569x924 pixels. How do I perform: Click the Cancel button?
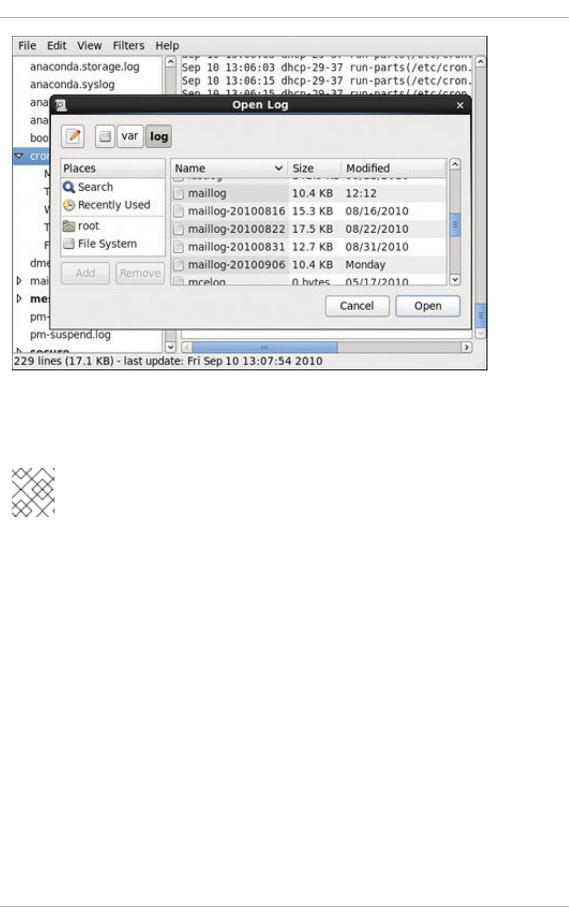pos(357,306)
